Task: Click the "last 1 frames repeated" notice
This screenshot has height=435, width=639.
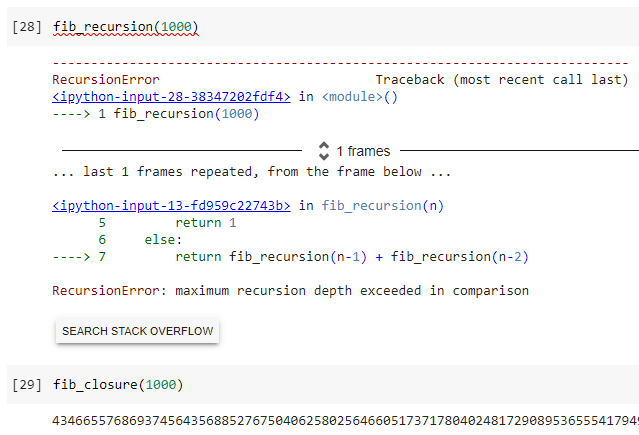Action: click(x=251, y=172)
